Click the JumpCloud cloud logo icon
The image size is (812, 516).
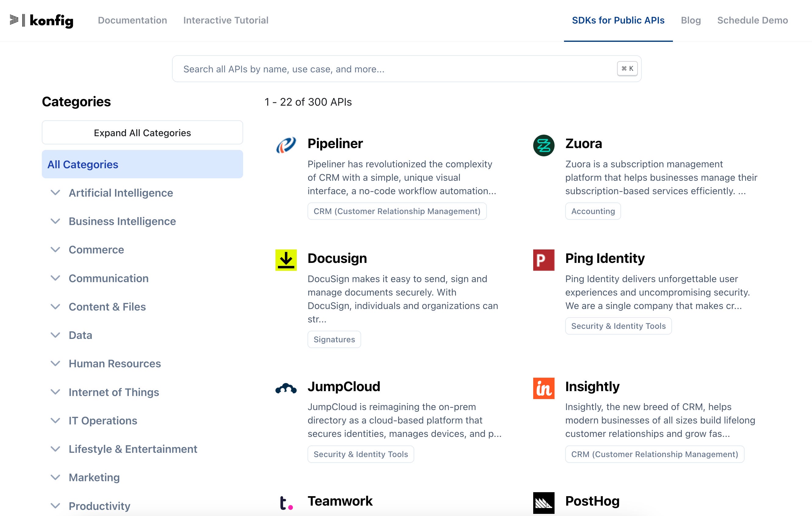286,388
